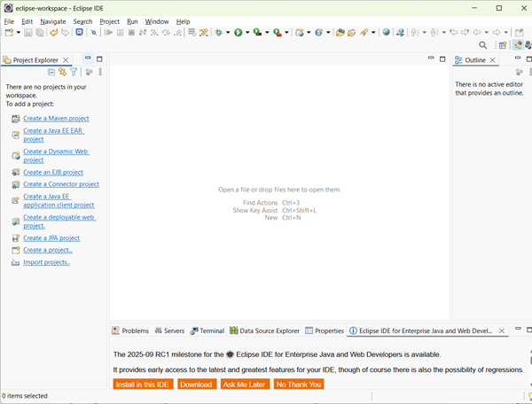Click the Install in this IDE button
532x404 pixels.
tap(143, 384)
